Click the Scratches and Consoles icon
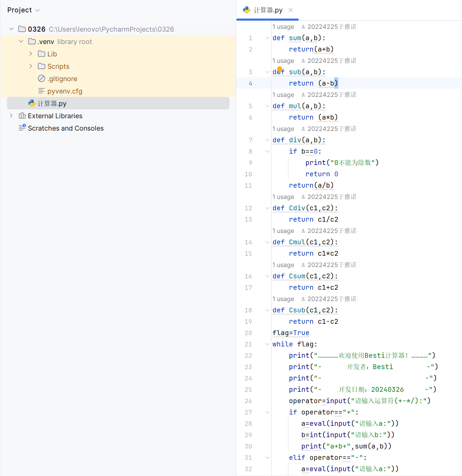Screen dimensions: 462x476 [x=22, y=128]
